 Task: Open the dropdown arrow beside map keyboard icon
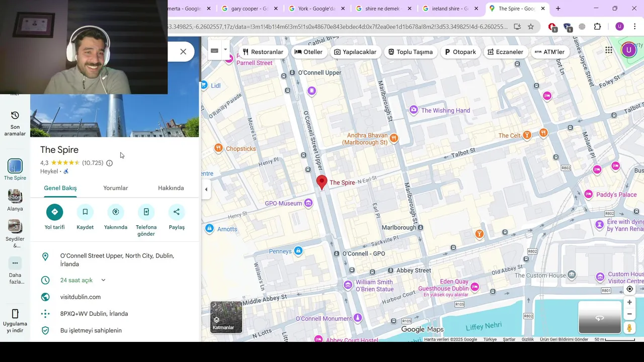click(225, 50)
